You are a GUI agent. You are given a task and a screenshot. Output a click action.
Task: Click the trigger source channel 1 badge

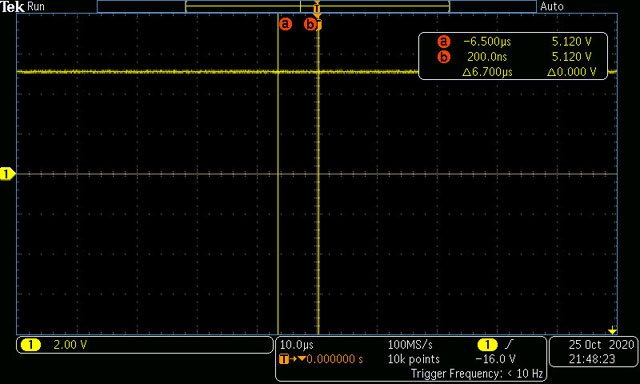point(487,345)
